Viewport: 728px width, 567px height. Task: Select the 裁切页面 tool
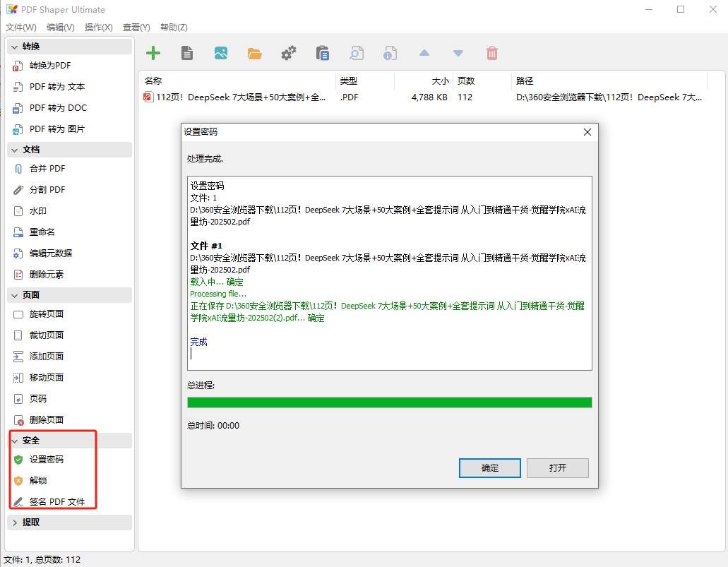click(47, 335)
